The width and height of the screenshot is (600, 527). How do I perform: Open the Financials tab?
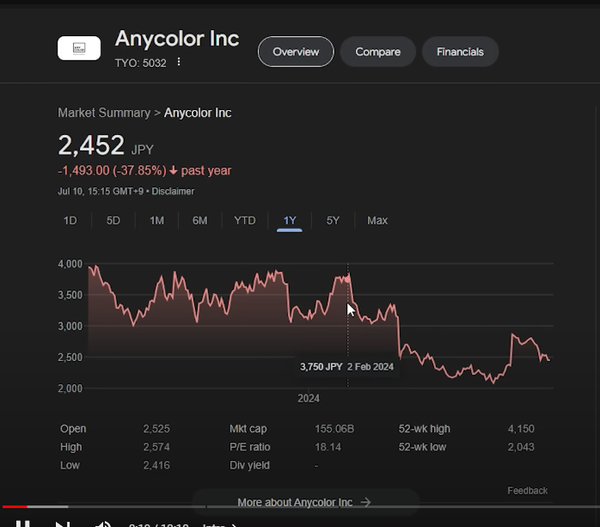(460, 52)
